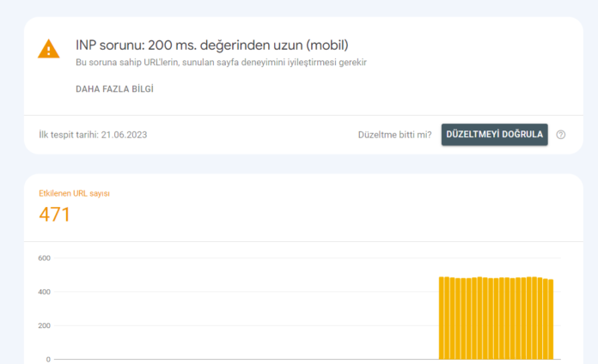Click the 'Düzeltme bitti mi?' label

click(394, 135)
